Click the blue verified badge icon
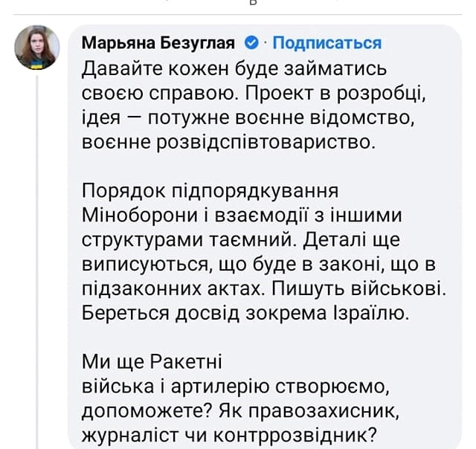This screenshot has height=449, width=476. [251, 43]
